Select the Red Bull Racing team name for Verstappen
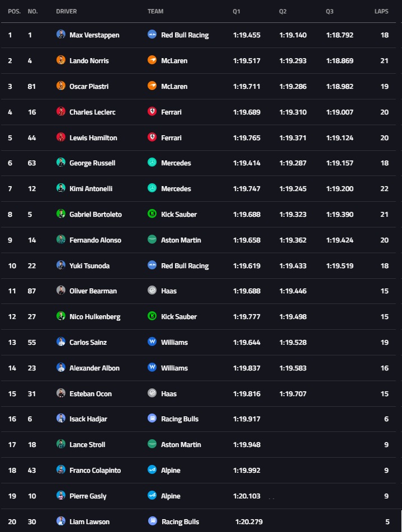Screen dimensions: 402x532 click(185, 35)
